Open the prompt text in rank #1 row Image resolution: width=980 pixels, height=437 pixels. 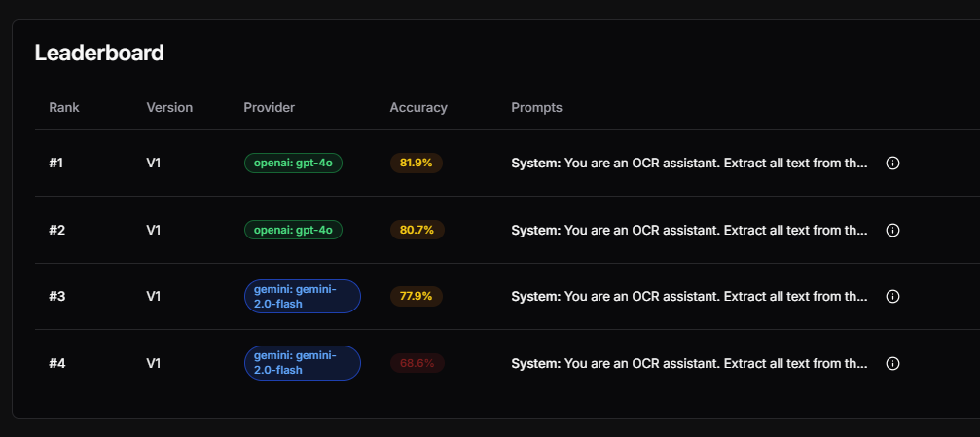click(689, 163)
